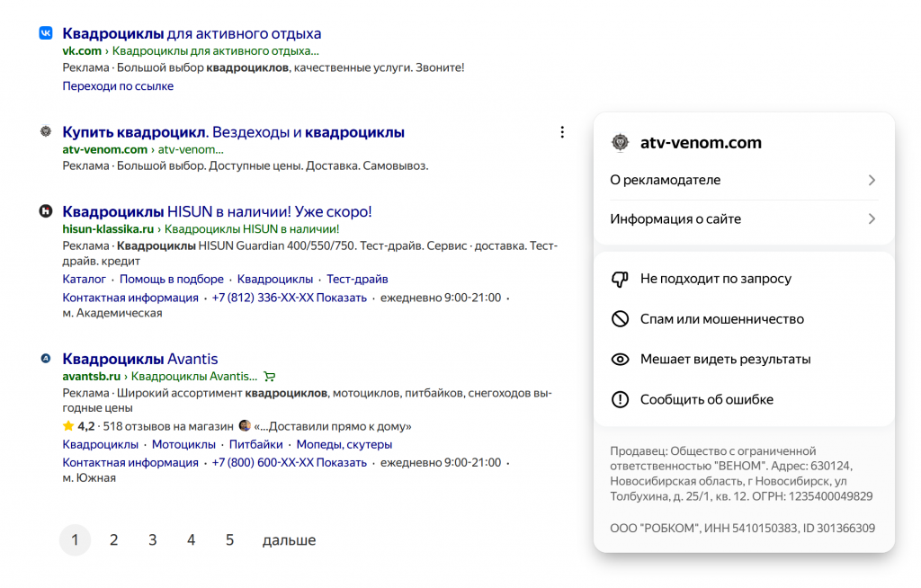Show the +7 (812) 336 phone number

coord(289,298)
